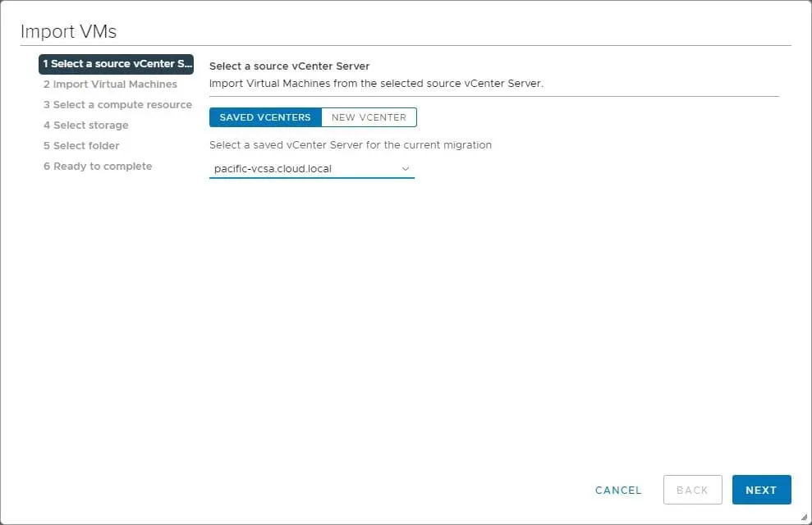The image size is (812, 525).
Task: Switch to New vCenter option
Action: (369, 117)
